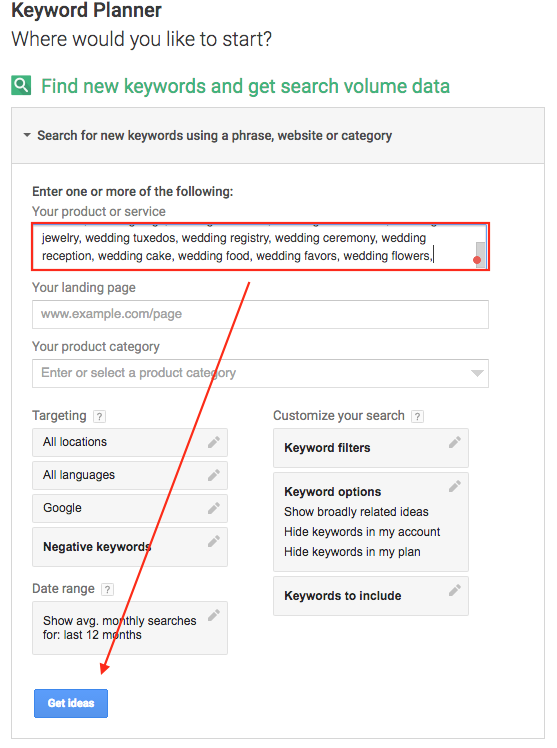
Task: Open Date range help question mark
Action: (107, 590)
